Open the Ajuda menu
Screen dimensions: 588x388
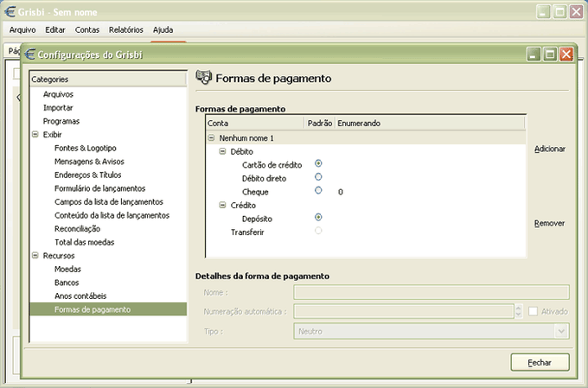(163, 30)
